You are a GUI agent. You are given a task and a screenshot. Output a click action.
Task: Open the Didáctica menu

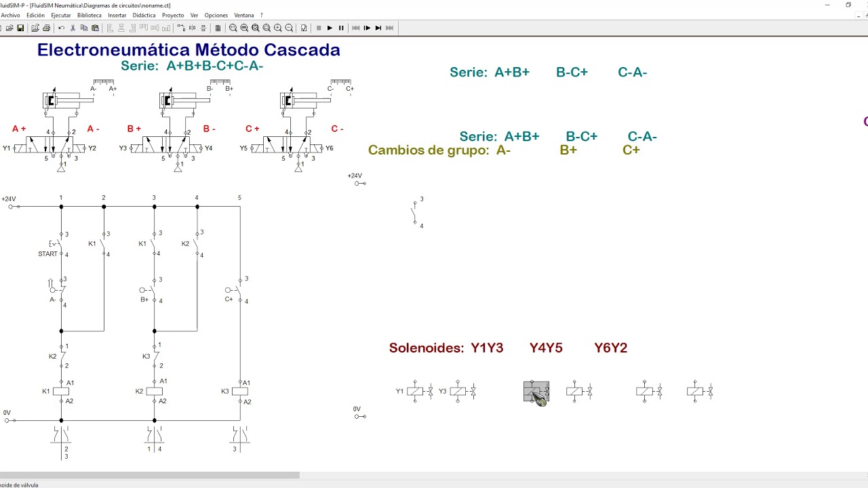click(144, 15)
